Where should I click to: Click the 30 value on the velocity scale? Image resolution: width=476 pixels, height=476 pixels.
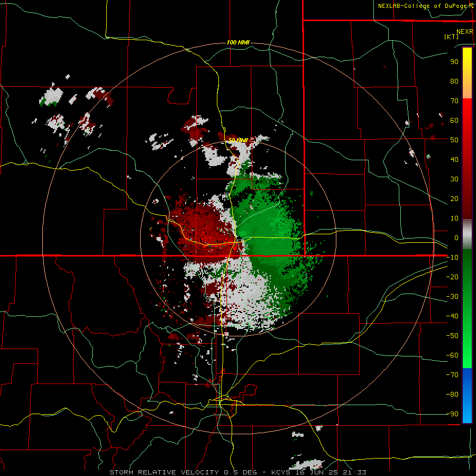[x=454, y=179]
